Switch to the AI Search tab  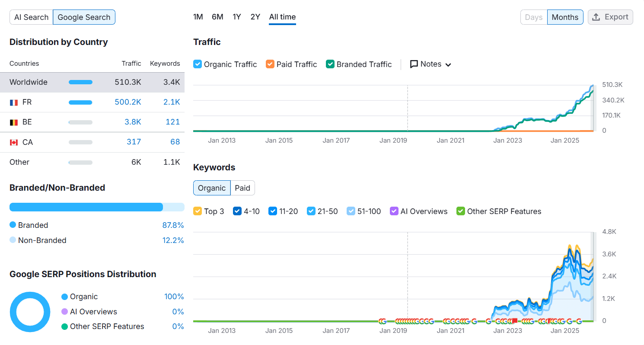[31, 17]
